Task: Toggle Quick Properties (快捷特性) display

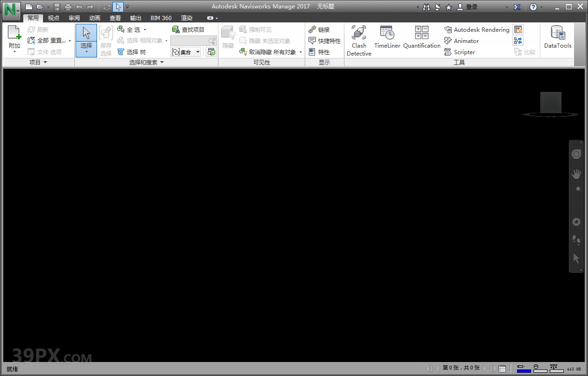Action: tap(325, 41)
